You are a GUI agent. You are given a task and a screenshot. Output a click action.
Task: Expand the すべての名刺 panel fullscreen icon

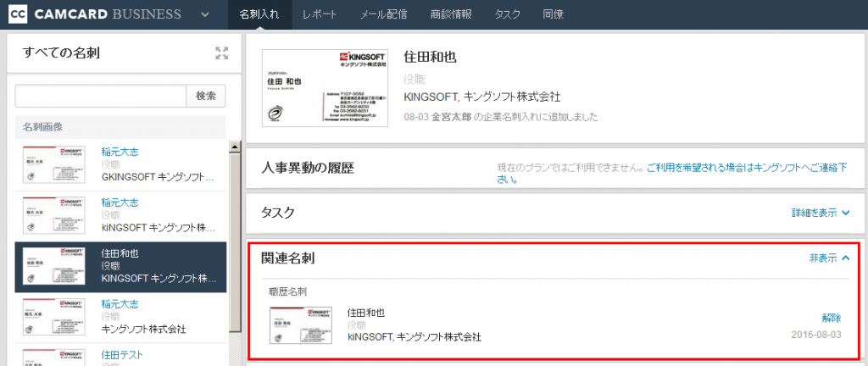point(221,53)
